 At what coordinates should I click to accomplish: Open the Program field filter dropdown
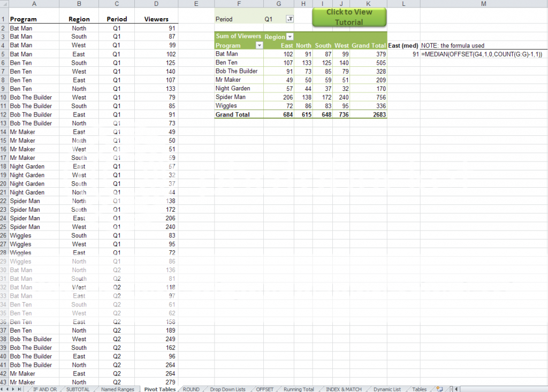point(260,45)
